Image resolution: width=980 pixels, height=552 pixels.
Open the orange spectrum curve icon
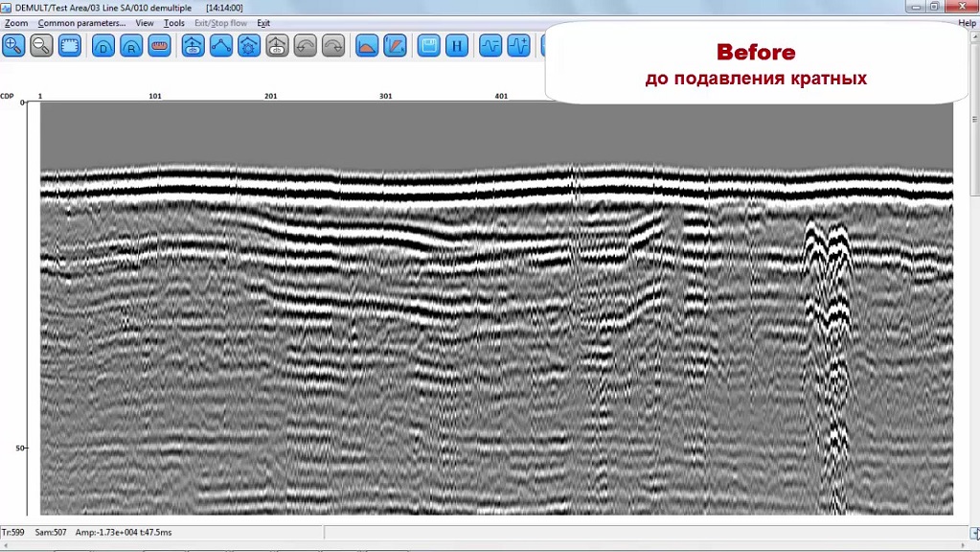coord(367,46)
